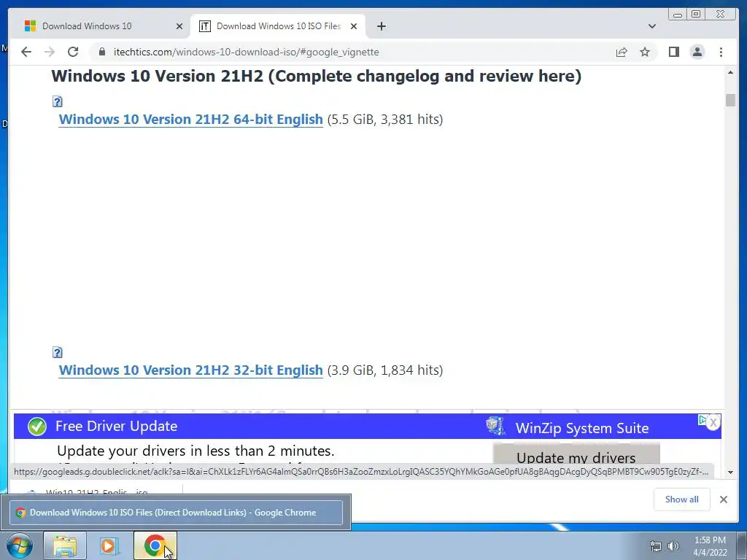
Task: Click the page scrollbar down arrow
Action: (730, 472)
